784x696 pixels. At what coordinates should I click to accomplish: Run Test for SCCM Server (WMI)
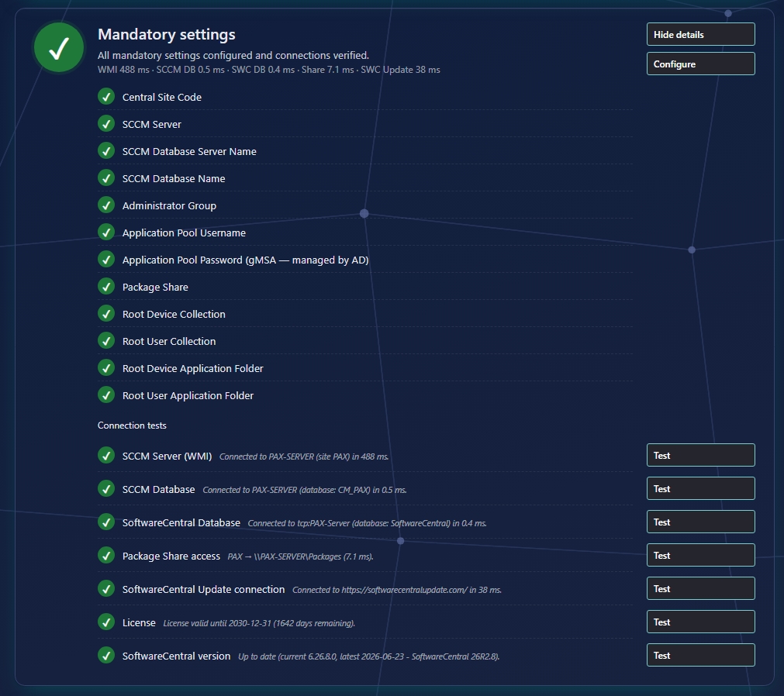pos(700,455)
